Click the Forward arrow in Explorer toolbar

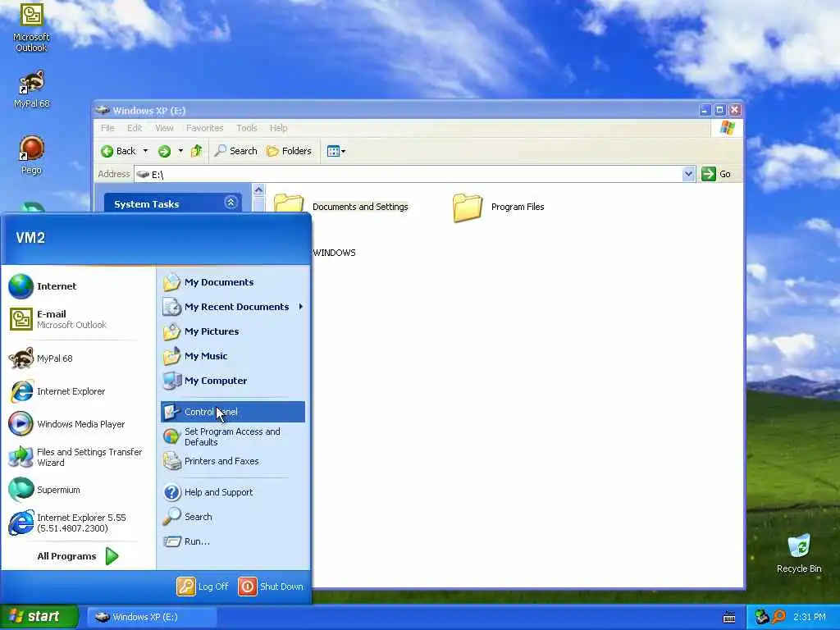(164, 151)
